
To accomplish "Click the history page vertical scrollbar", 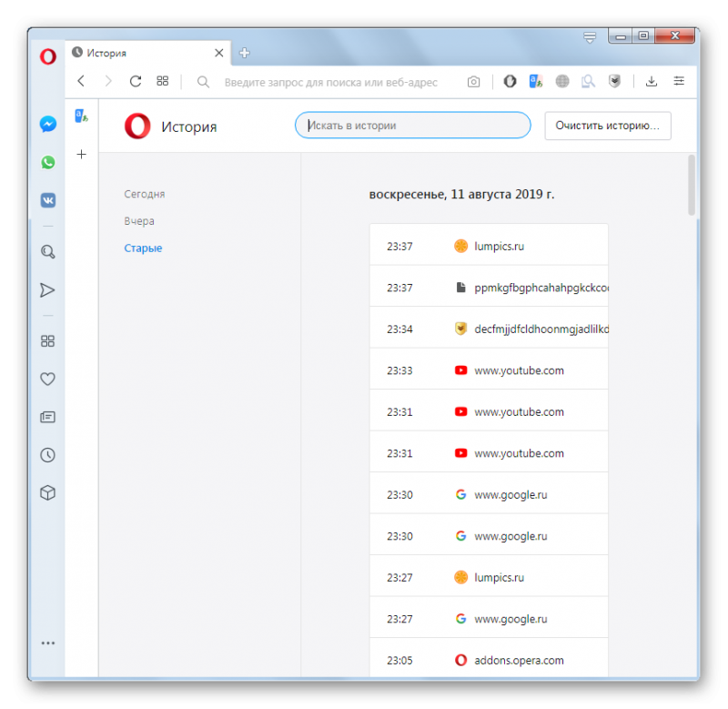I will point(692,185).
